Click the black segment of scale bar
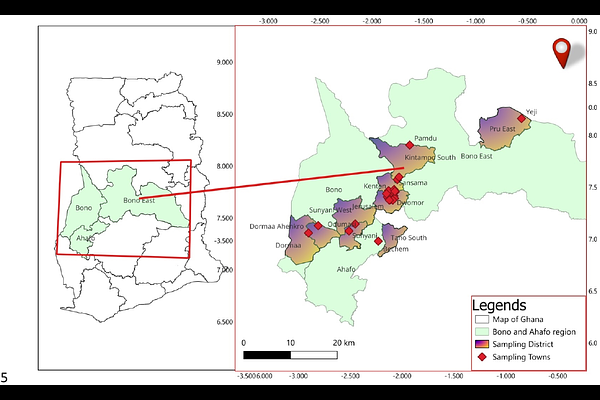The width and height of the screenshot is (600, 400). coord(267,355)
